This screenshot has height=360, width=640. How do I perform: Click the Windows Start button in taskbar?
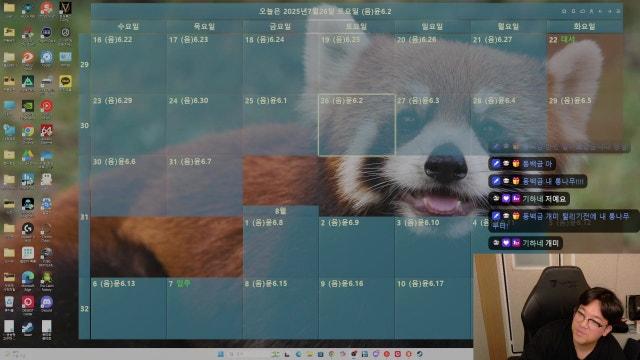(221, 354)
